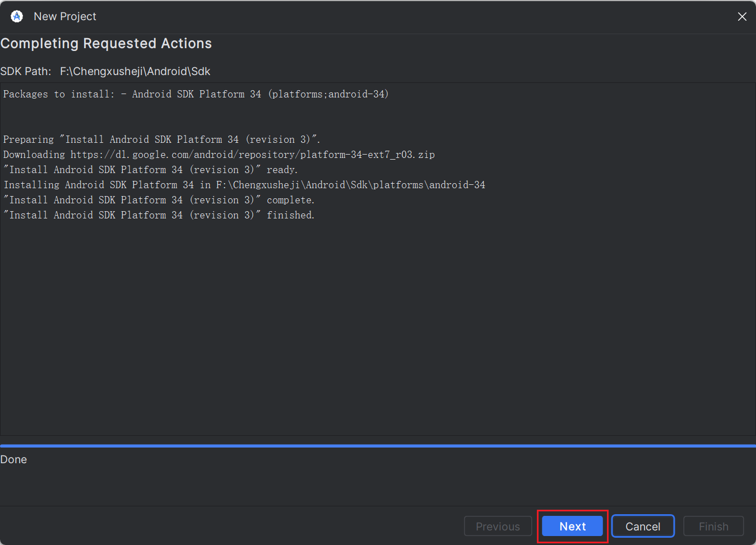Click the disabled Previous button
756x545 pixels.
click(498, 527)
